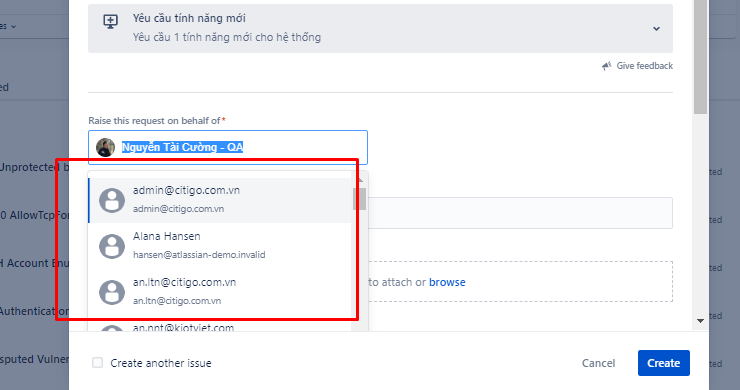
Task: Tick the Create another issue checkbox
Action: [97, 363]
